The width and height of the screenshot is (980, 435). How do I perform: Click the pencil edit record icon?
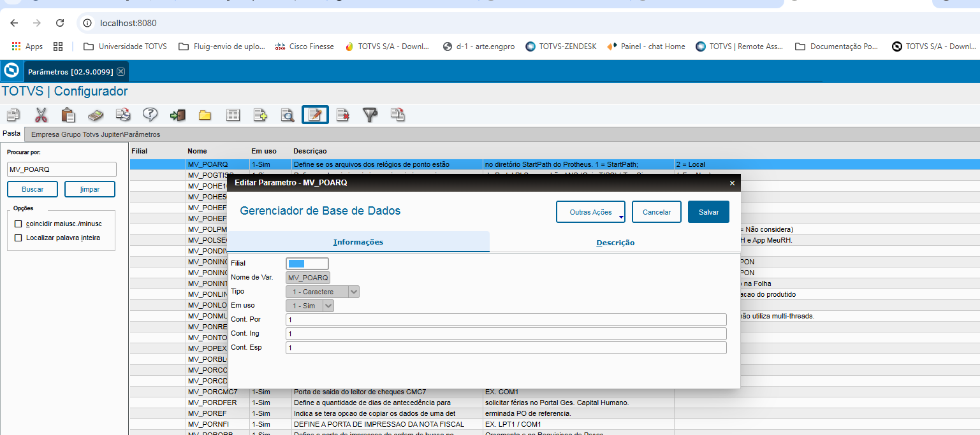315,115
